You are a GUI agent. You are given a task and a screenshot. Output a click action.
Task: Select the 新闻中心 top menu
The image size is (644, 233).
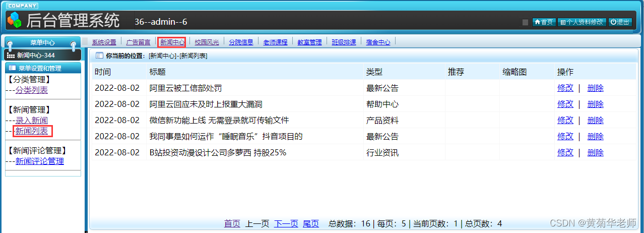172,42
